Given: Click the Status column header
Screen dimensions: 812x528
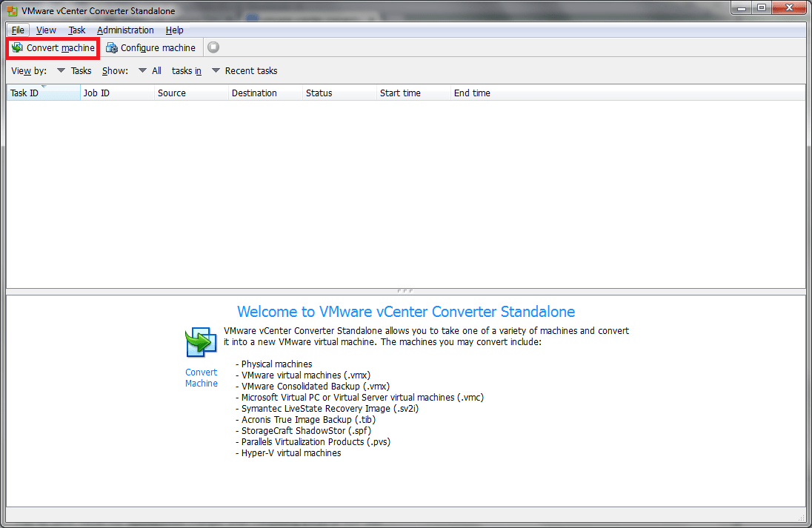Looking at the screenshot, I should pos(318,93).
